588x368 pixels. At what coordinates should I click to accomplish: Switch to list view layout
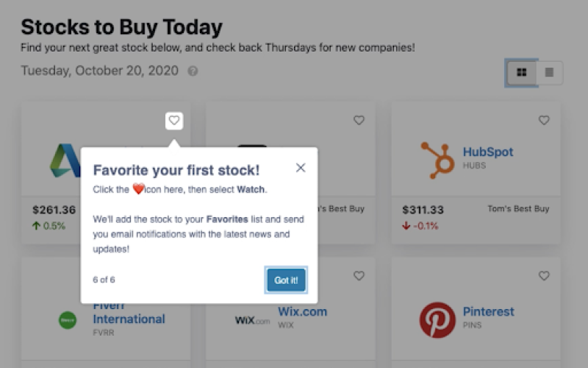549,72
